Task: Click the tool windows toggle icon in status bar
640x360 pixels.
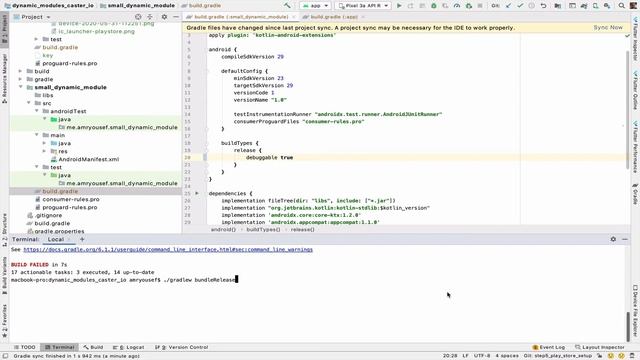Action: point(5,356)
